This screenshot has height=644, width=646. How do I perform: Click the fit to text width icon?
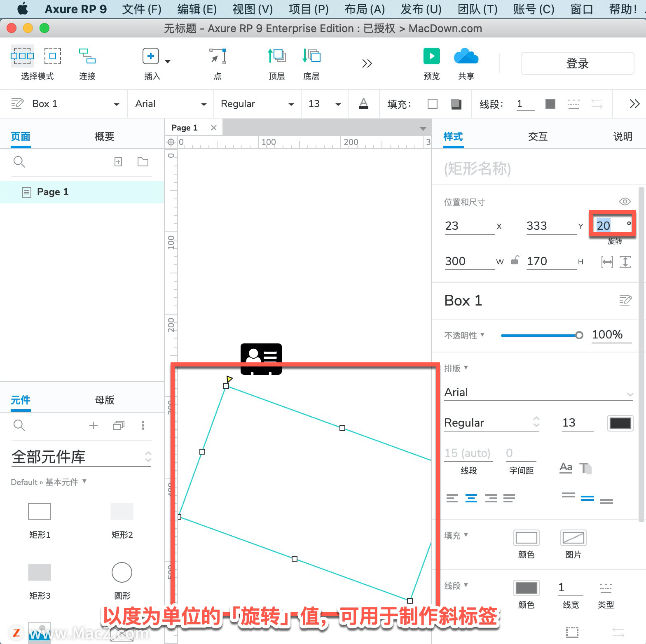coord(607,261)
